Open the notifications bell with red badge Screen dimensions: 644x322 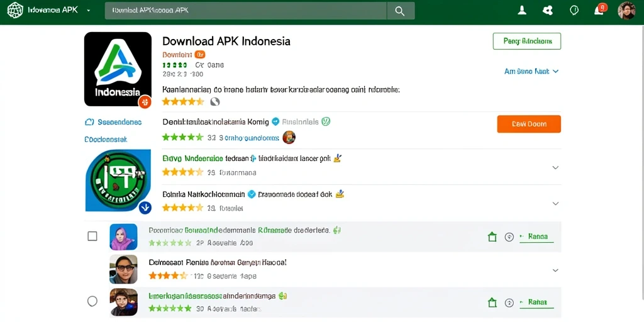(x=599, y=9)
